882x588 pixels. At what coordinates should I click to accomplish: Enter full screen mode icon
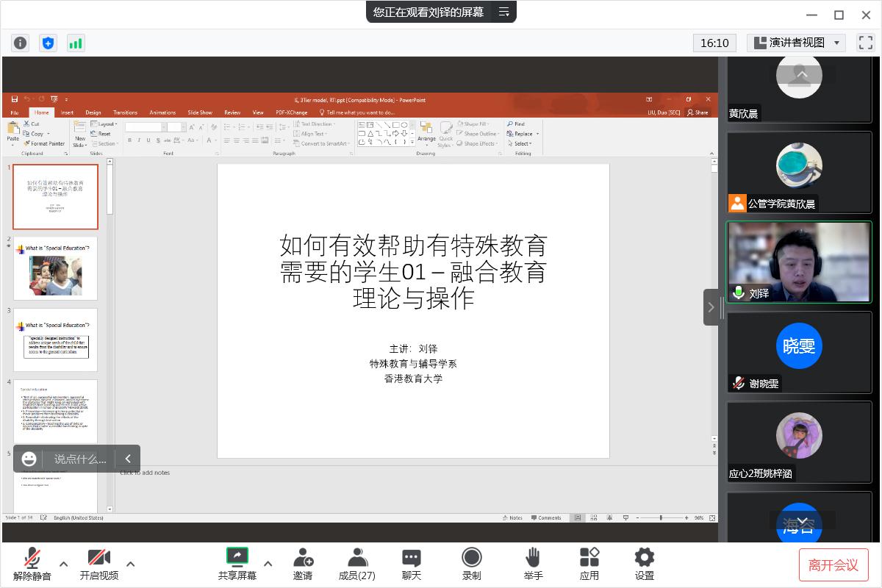click(866, 43)
